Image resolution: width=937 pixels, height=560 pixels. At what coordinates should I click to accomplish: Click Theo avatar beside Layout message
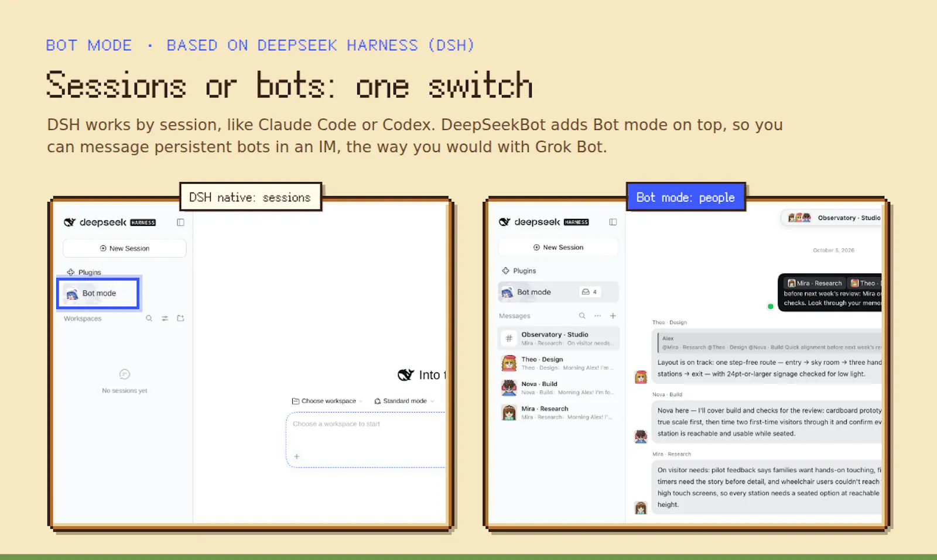[641, 377]
